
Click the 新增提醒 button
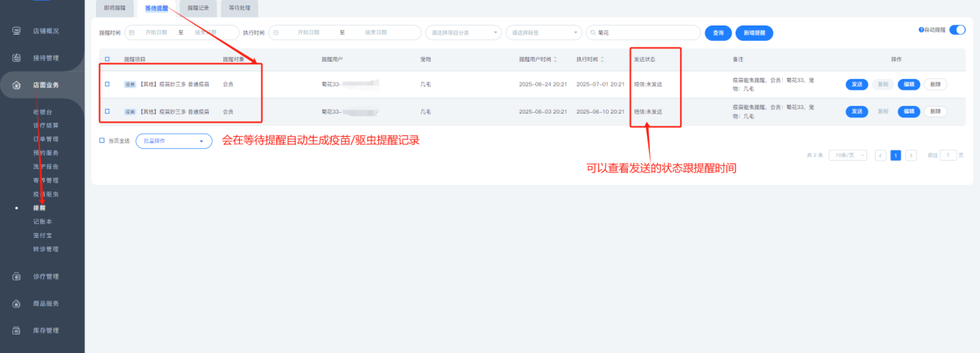coord(753,33)
